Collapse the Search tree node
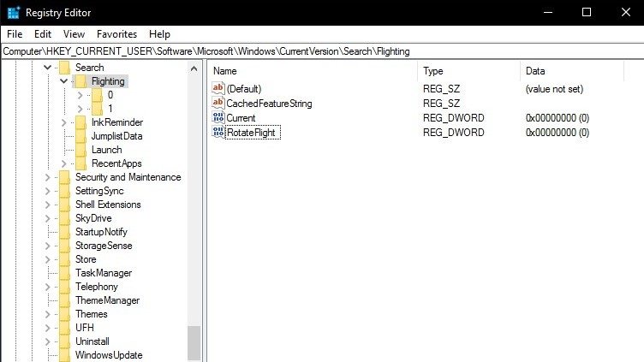The image size is (644, 362). [x=48, y=68]
